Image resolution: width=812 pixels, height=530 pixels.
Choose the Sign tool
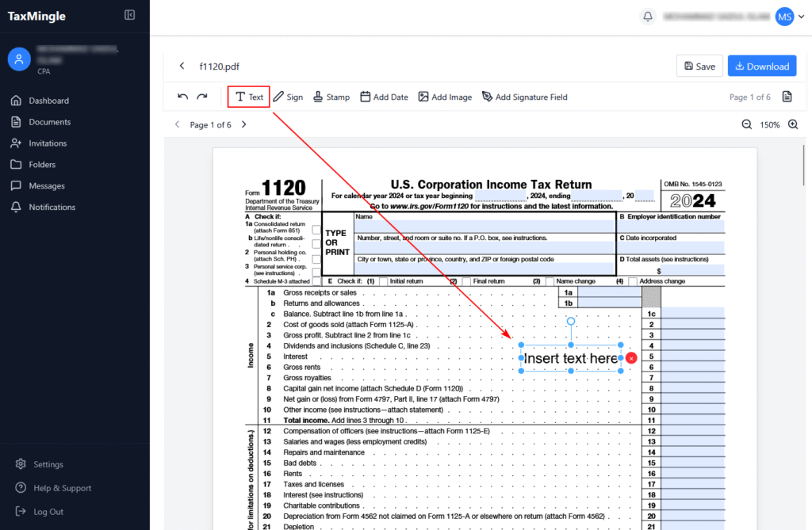(288, 97)
